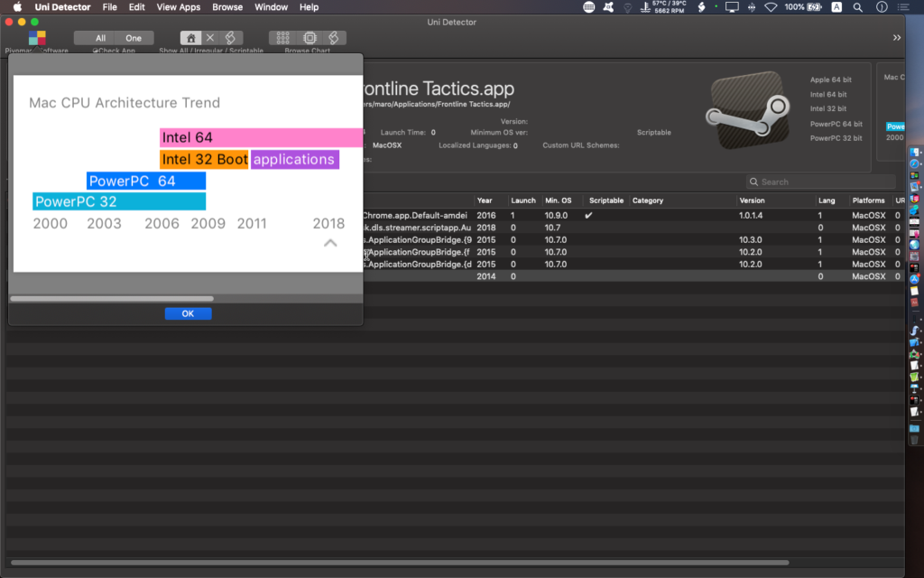Open the Edit menu
The width and height of the screenshot is (924, 578).
137,7
